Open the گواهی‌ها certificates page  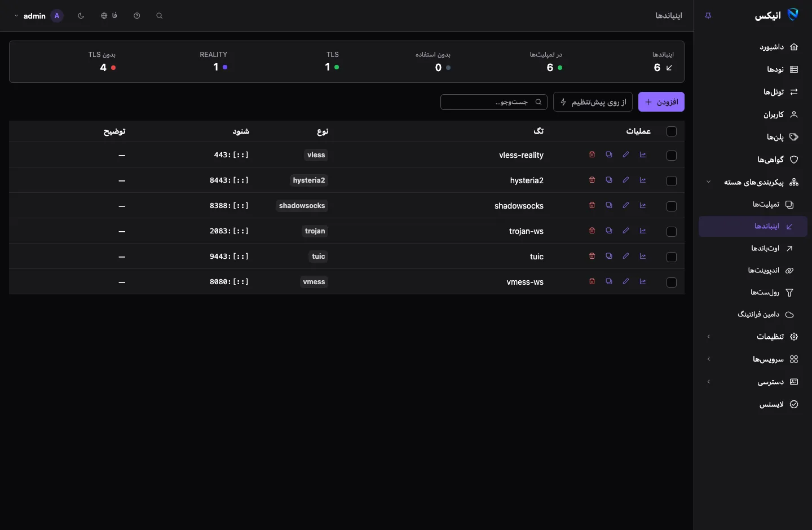pyautogui.click(x=753, y=160)
